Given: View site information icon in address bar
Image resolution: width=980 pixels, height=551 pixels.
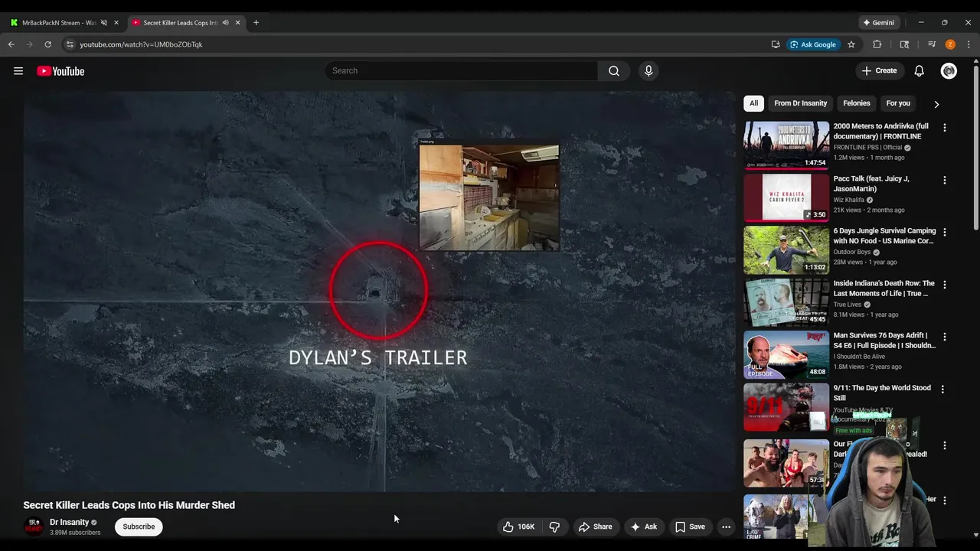Looking at the screenshot, I should pos(70,44).
